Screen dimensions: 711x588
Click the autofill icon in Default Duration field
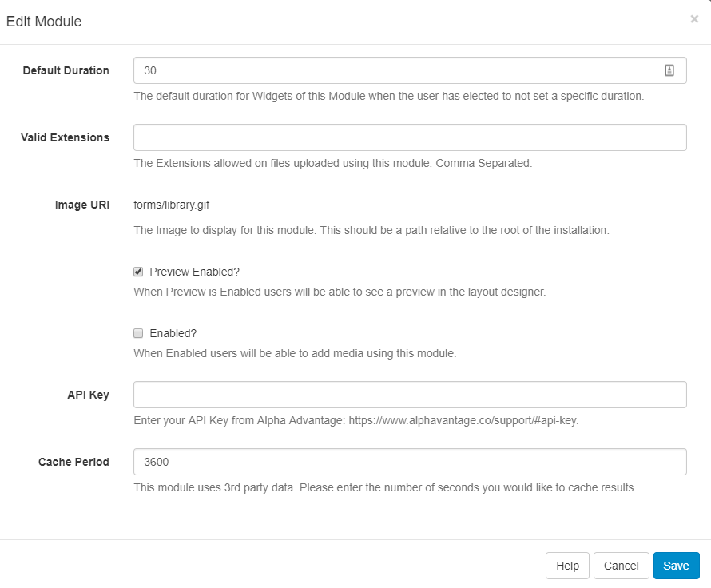point(669,70)
